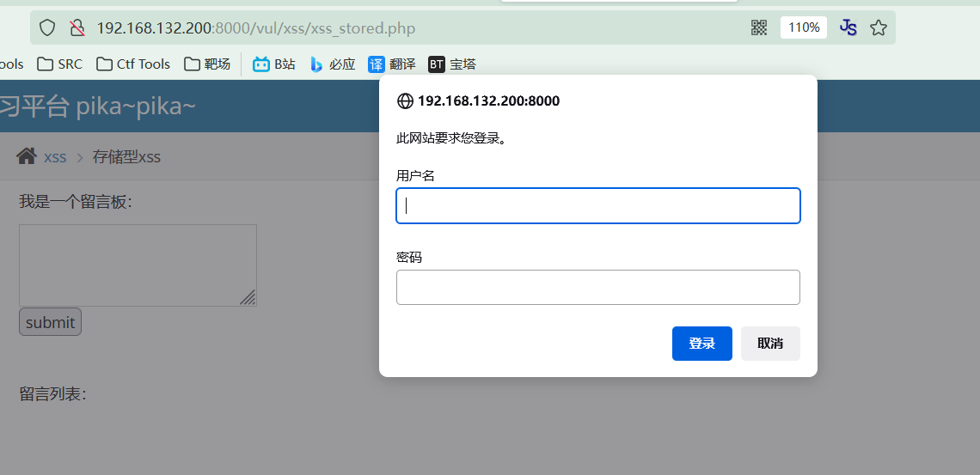
Task: Open the QR code generator icon
Action: click(758, 27)
